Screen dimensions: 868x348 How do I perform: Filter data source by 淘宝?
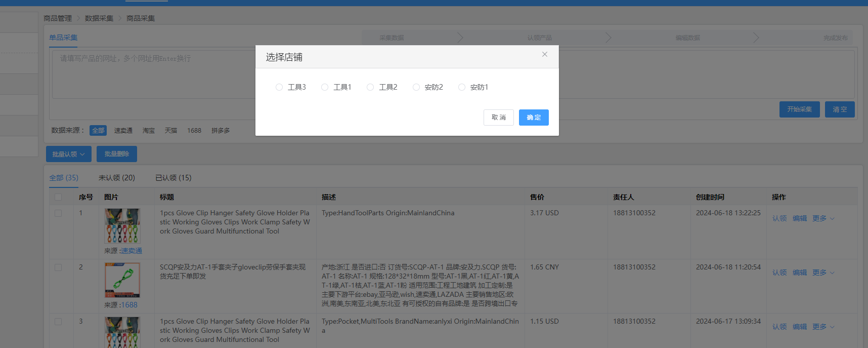[x=149, y=131]
